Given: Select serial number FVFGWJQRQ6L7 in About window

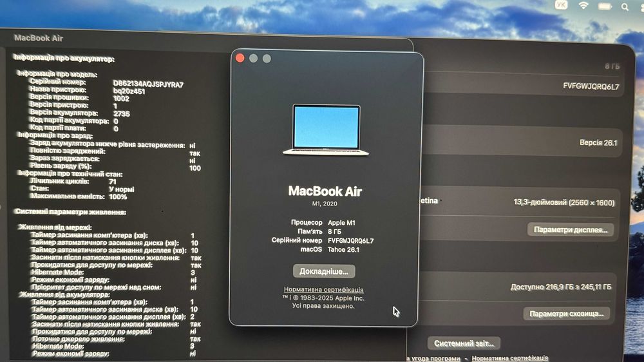Looking at the screenshot, I should 351,241.
